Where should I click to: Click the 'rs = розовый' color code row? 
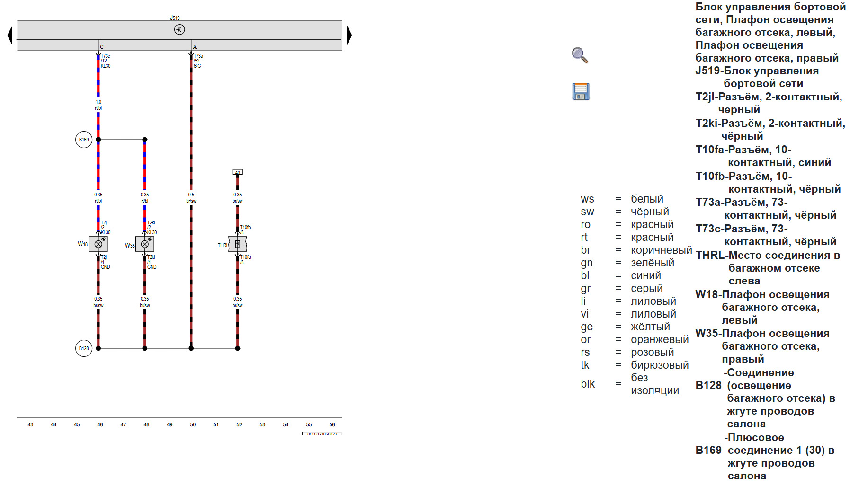coord(628,353)
